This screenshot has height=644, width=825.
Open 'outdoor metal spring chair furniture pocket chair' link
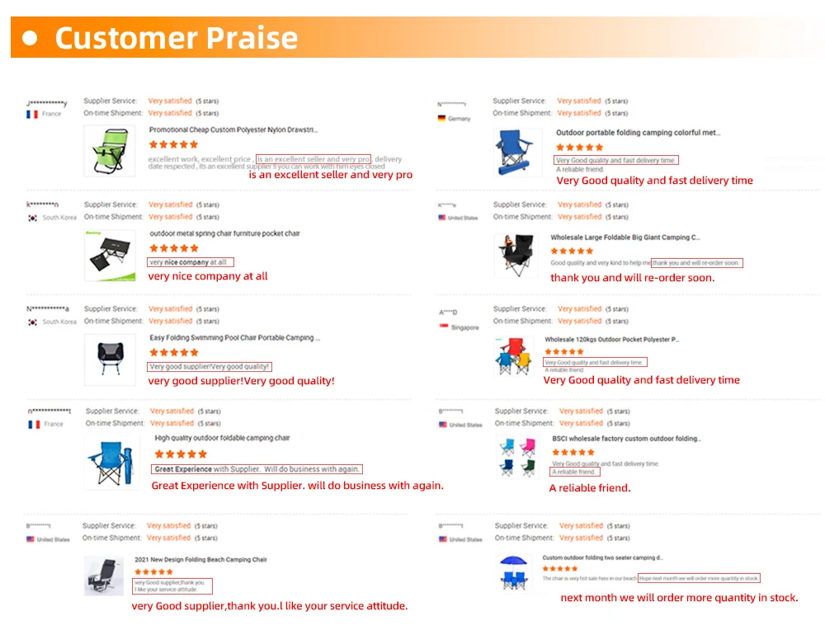click(224, 233)
